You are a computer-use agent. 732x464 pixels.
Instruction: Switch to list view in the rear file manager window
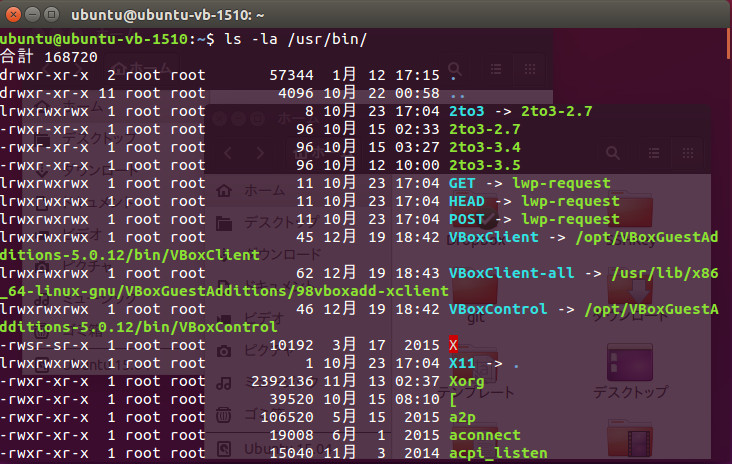[x=496, y=70]
